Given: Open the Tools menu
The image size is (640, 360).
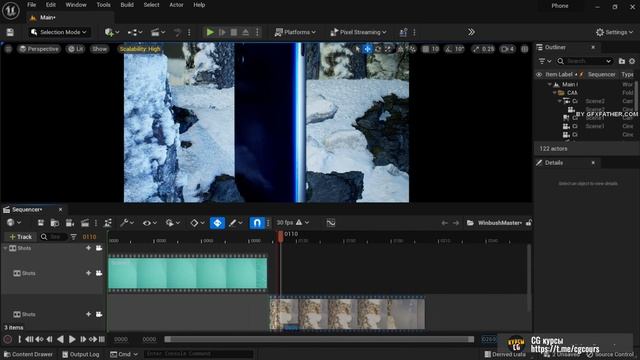Looking at the screenshot, I should (x=103, y=5).
